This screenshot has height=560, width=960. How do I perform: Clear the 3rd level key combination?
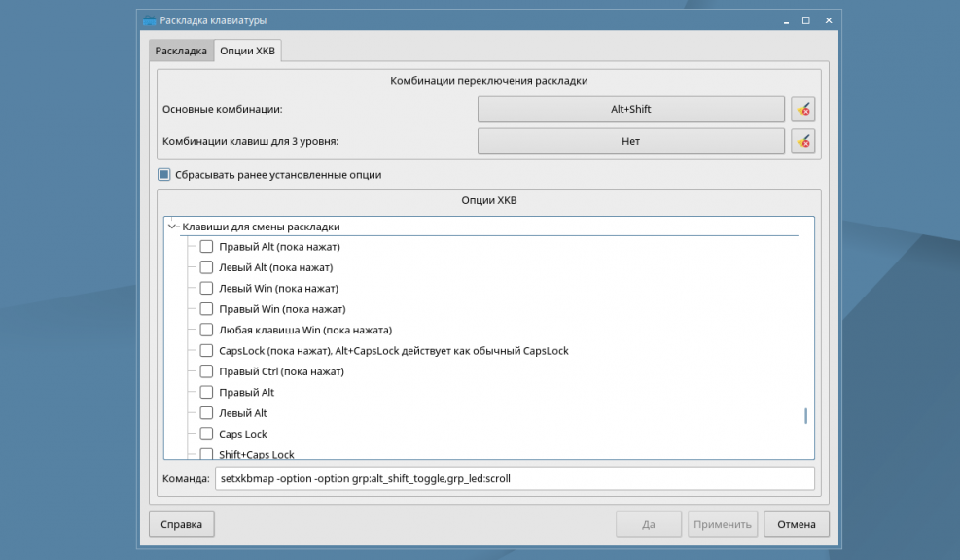tap(802, 141)
